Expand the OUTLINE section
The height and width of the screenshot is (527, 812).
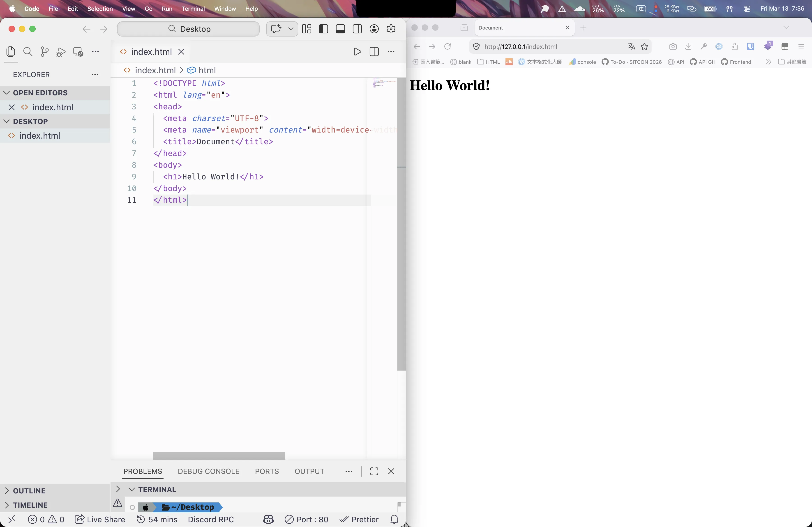click(x=29, y=491)
